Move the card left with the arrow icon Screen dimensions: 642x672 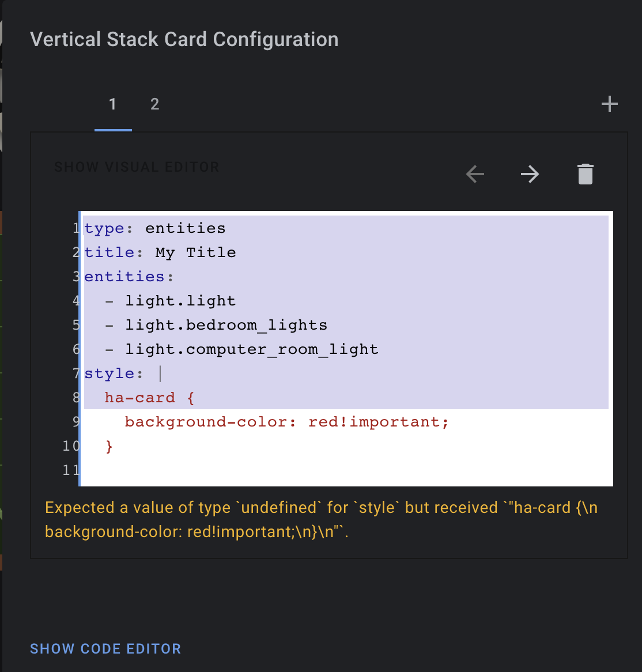pos(474,173)
